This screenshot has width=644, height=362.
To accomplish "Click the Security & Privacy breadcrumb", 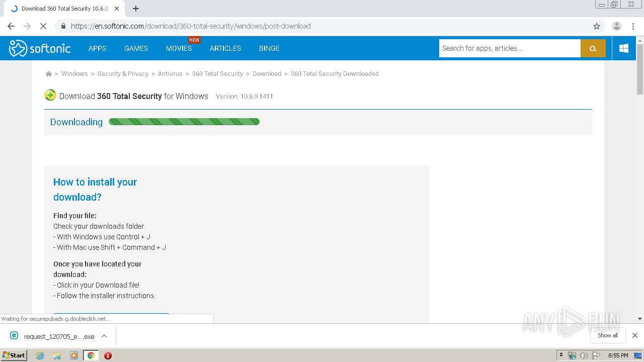I will 123,74.
